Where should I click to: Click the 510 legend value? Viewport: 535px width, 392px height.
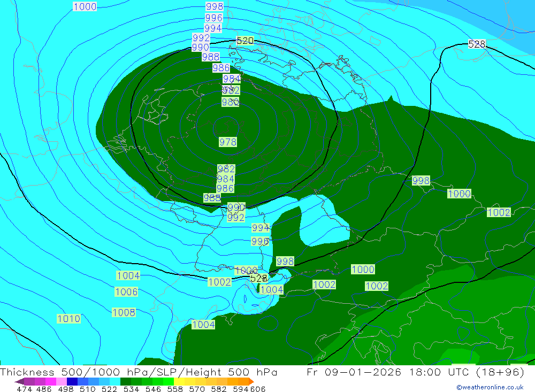pos(88,389)
